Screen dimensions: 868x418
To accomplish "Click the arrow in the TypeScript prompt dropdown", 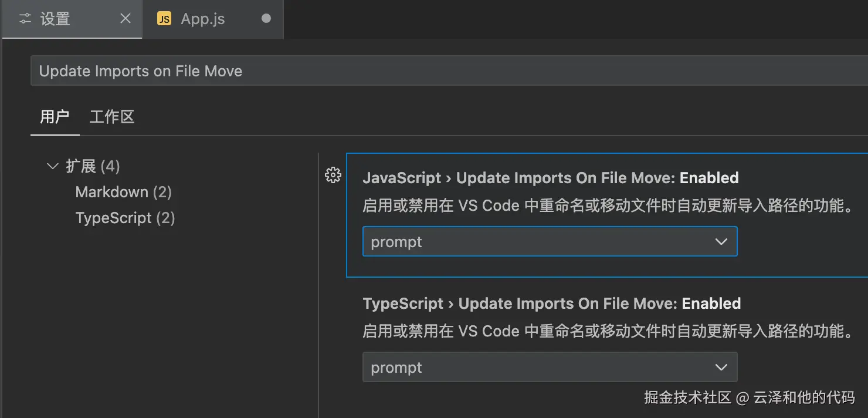I will tap(721, 368).
